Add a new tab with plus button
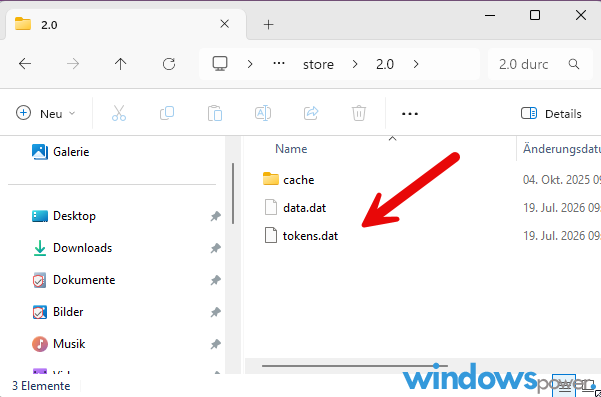This screenshot has width=601, height=397. [x=269, y=25]
